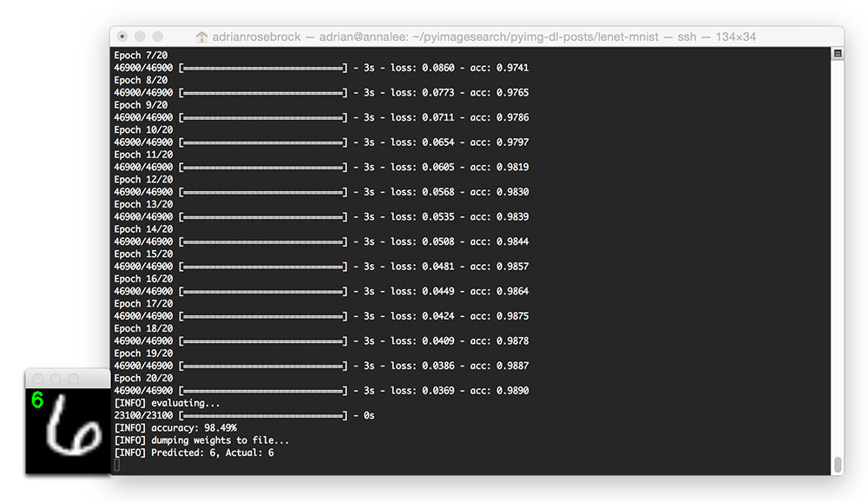Screen dimensions: 868x502
Task: Click 'loss: 0.0369' value
Action: coord(423,391)
